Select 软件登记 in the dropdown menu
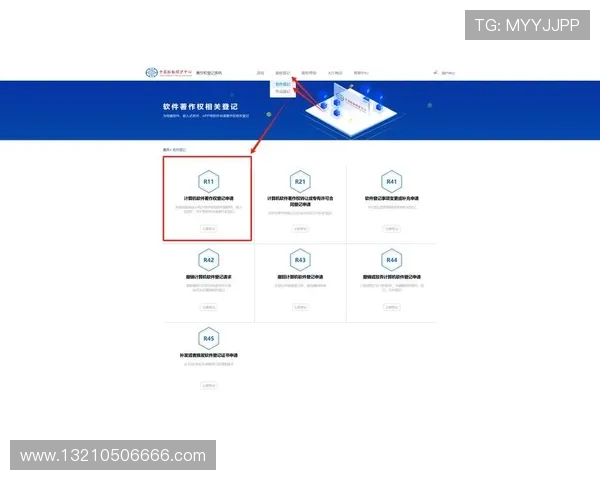600x480 pixels. tap(283, 84)
